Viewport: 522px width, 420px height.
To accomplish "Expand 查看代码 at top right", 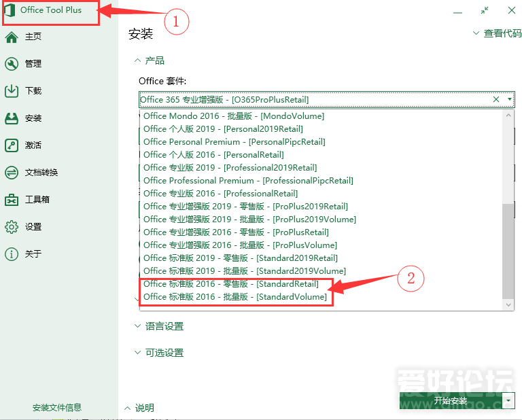I will pyautogui.click(x=498, y=33).
